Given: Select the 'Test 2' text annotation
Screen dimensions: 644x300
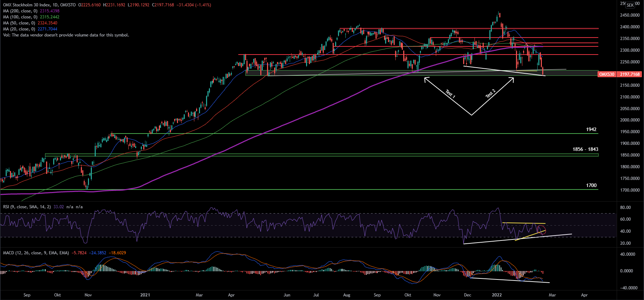Looking at the screenshot, I should pos(490,94).
